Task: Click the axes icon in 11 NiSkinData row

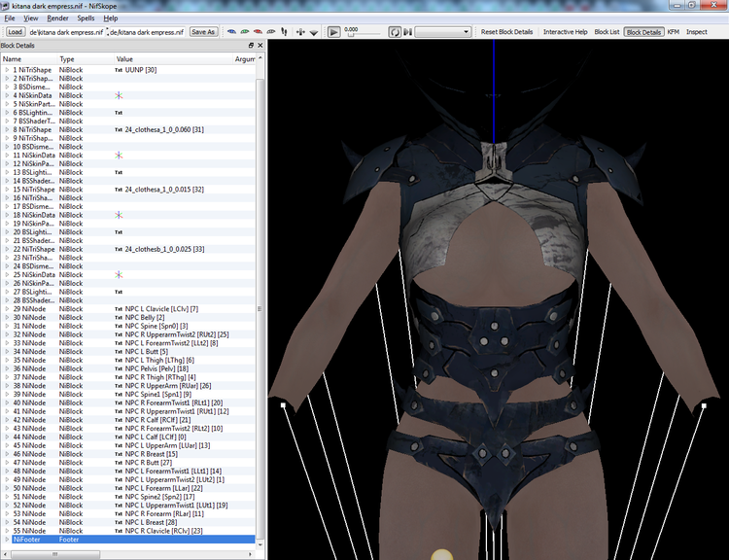Action: click(x=119, y=155)
